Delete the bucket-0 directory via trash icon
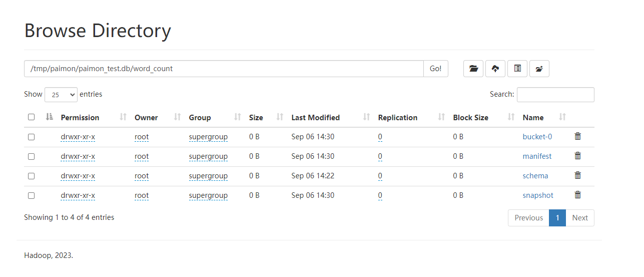Image resolution: width=644 pixels, height=277 pixels. point(577,136)
